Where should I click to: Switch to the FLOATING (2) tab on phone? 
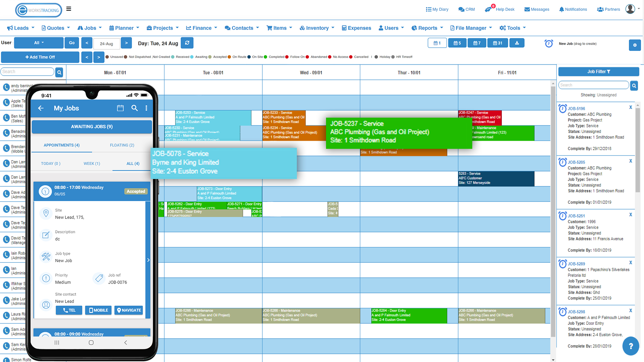click(x=122, y=145)
